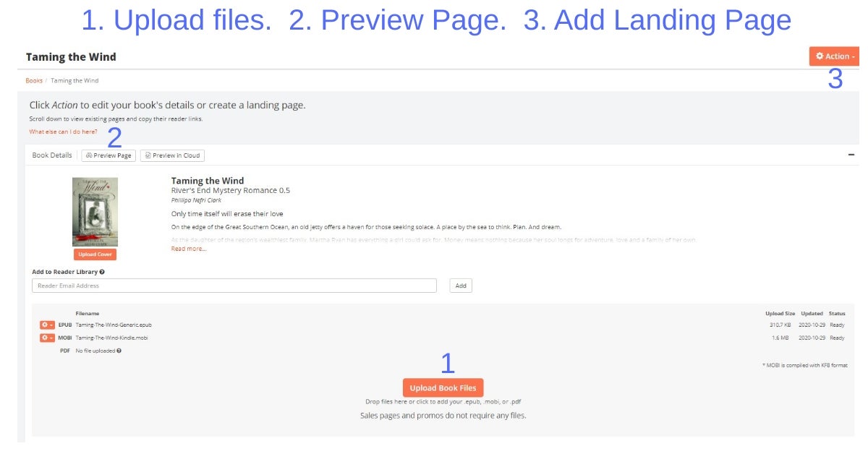Viewport: 868px width, 454px height.
Task: Click the Preview Page button
Action: coord(109,155)
